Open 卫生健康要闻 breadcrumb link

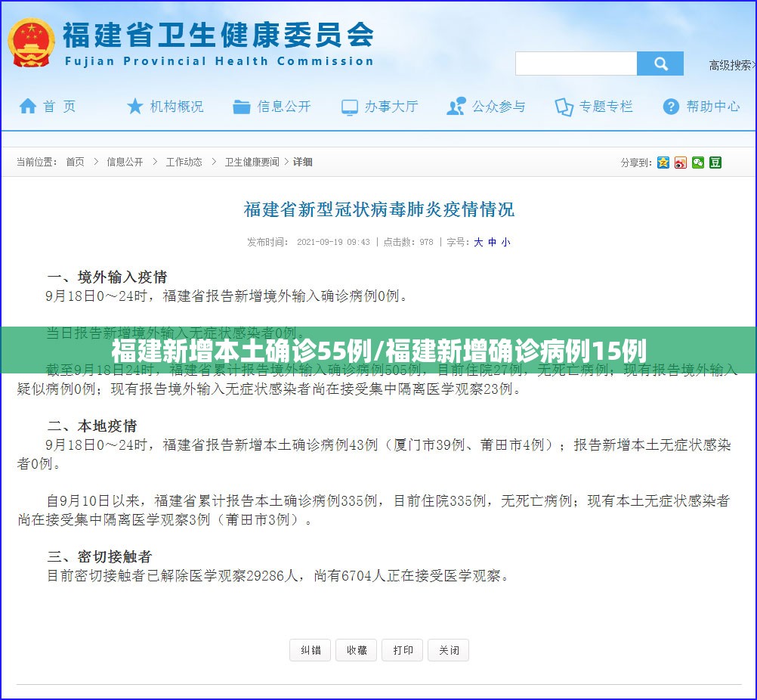pos(252,162)
